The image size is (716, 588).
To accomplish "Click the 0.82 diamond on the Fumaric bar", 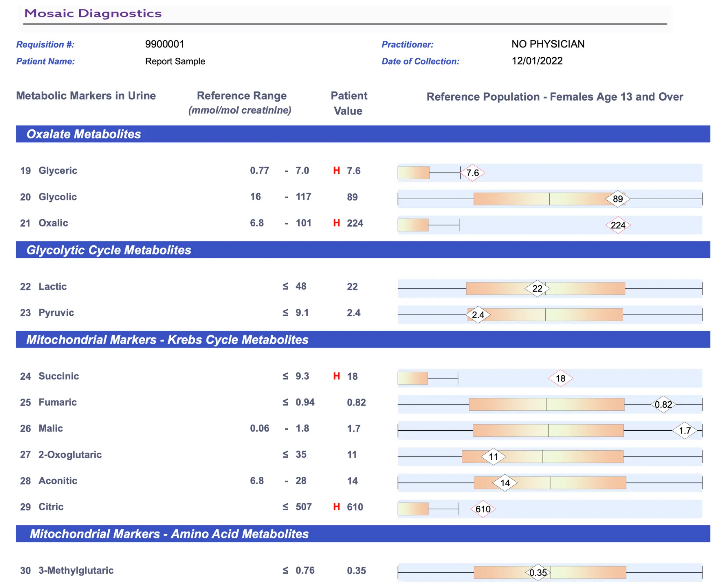I will click(x=663, y=404).
